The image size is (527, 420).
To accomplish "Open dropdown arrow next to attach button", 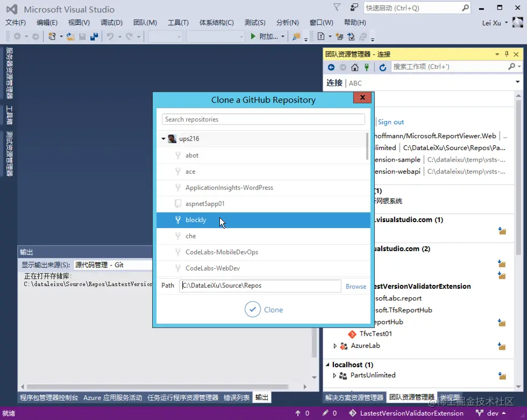I will point(283,36).
